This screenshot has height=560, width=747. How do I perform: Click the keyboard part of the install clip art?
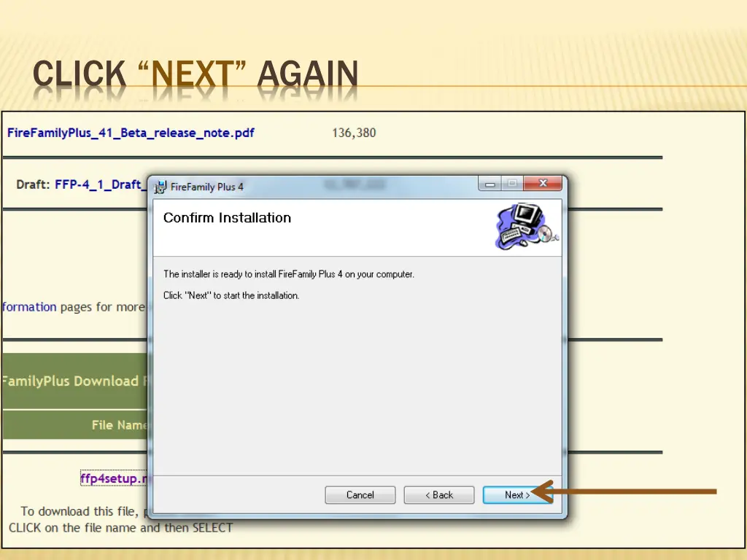point(511,237)
